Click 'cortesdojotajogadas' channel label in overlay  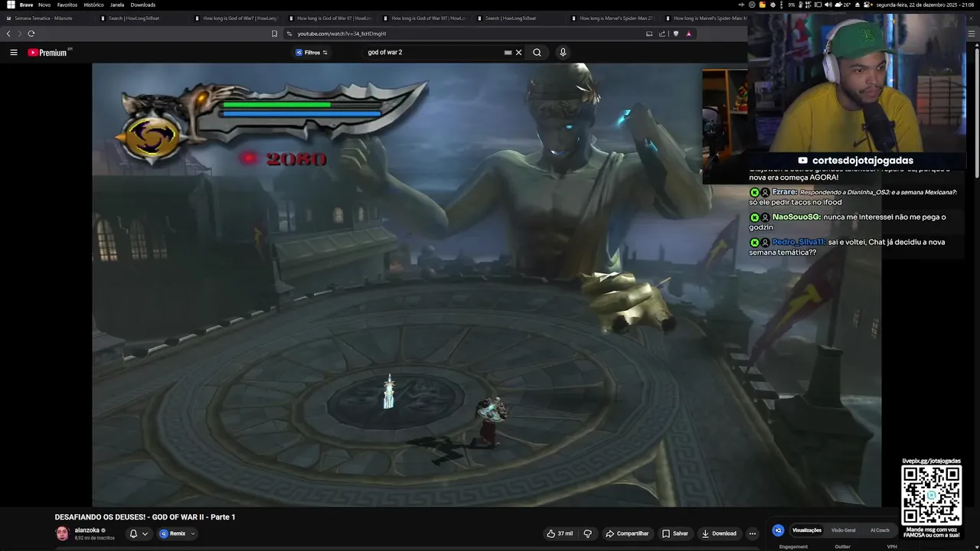(x=863, y=161)
